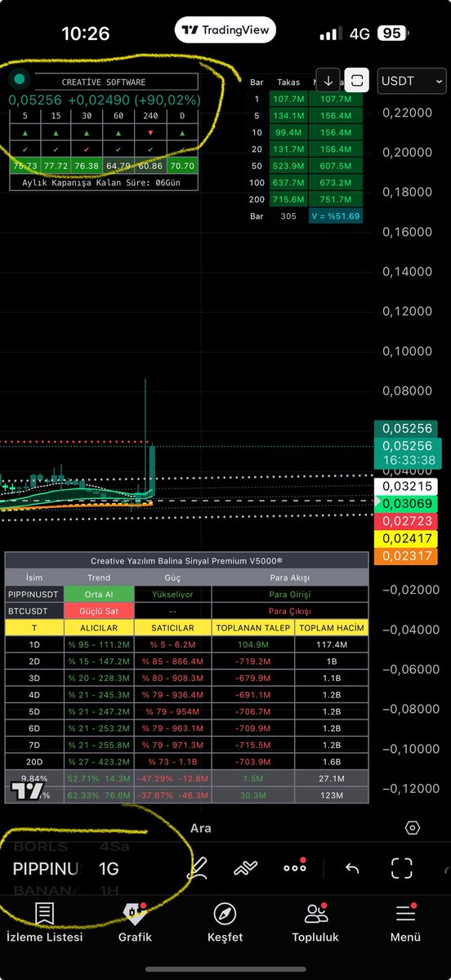Screen dimensions: 451x980
Task: Open the Keşfet tab
Action: tap(225, 923)
